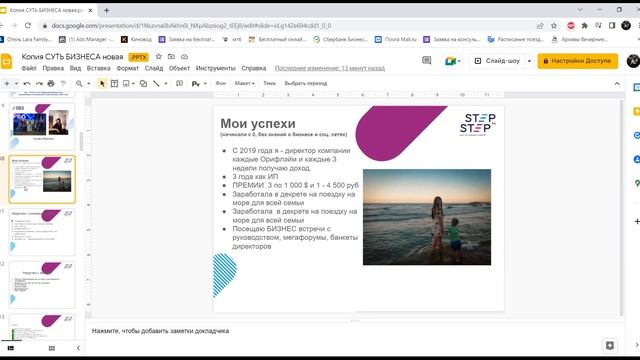Select slide 9 thumbnail with two photos

(42, 126)
